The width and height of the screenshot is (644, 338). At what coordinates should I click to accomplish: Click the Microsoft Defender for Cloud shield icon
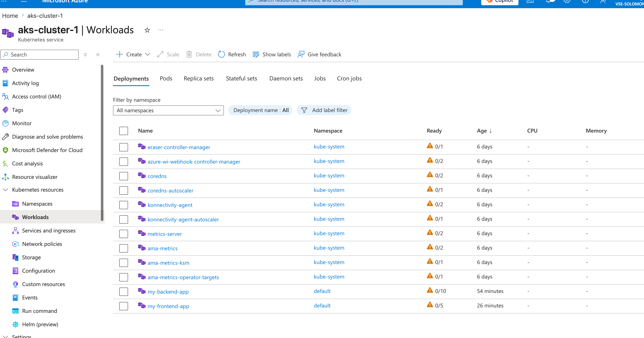pos(5,150)
